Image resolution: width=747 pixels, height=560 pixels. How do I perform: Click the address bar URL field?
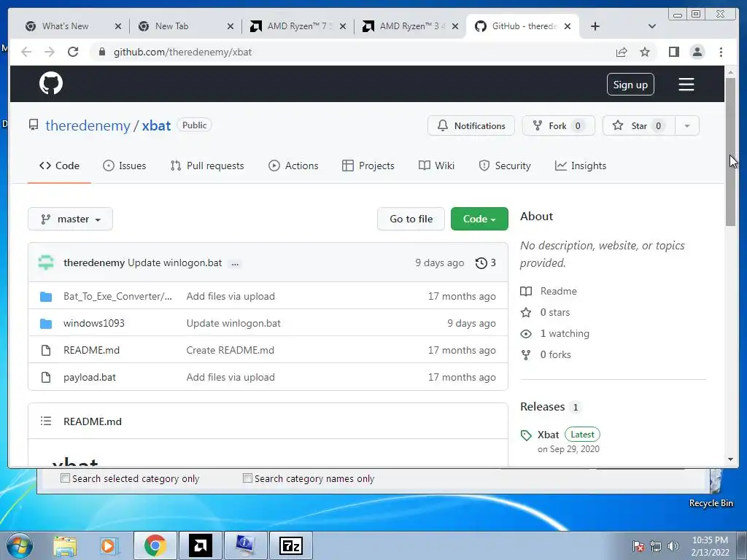tap(352, 52)
